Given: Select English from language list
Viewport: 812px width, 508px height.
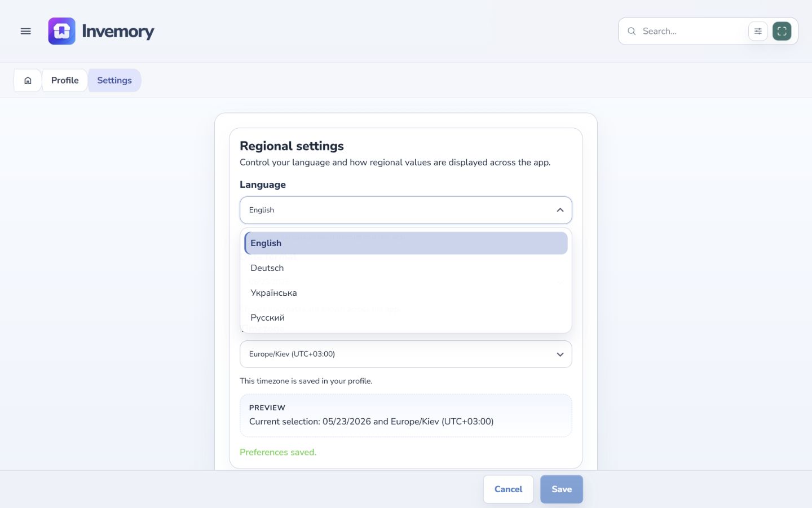Looking at the screenshot, I should click(406, 243).
